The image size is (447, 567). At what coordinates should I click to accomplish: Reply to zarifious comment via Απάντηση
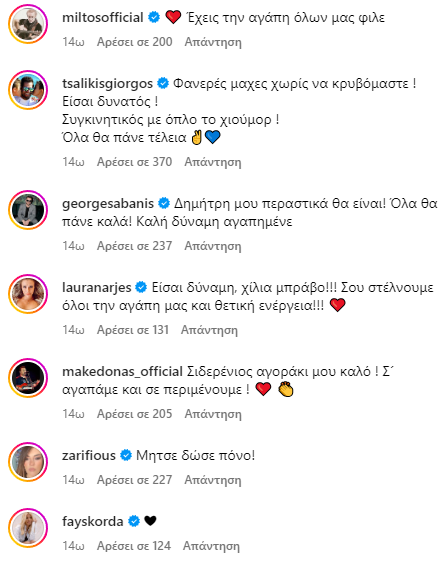tap(213, 480)
